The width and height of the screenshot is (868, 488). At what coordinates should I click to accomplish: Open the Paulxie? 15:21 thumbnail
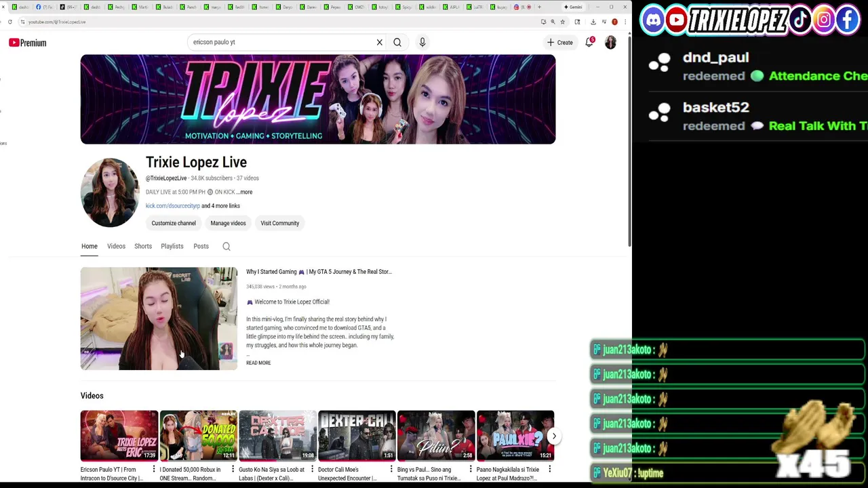[515, 436]
